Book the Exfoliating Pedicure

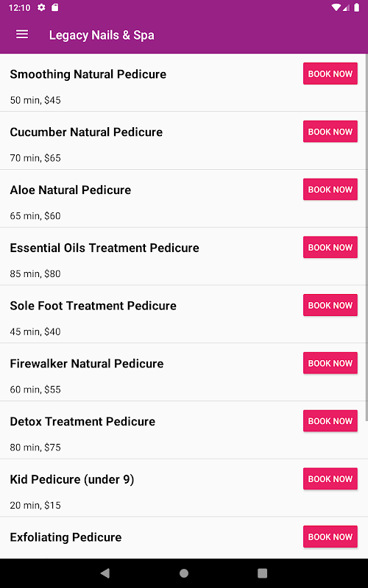tap(330, 537)
